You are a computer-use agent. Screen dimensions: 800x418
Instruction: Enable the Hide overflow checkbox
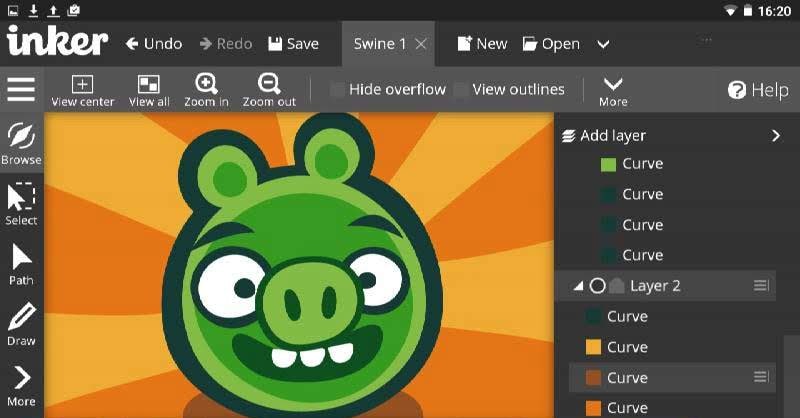(337, 90)
